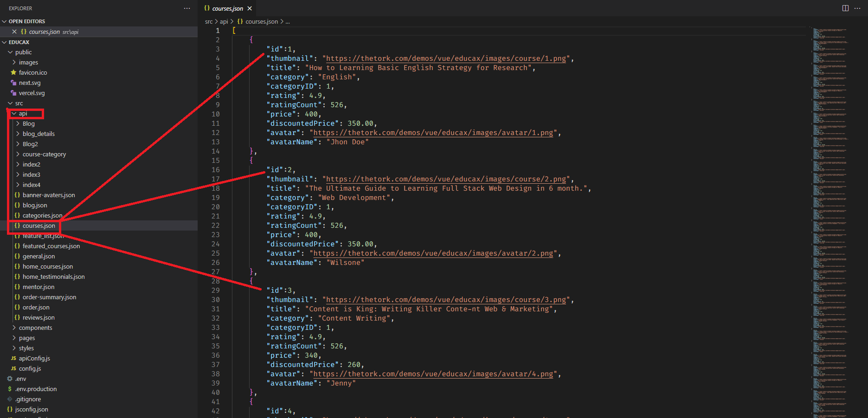Click the Split Editor icon
The width and height of the screenshot is (868, 418).
[x=845, y=8]
